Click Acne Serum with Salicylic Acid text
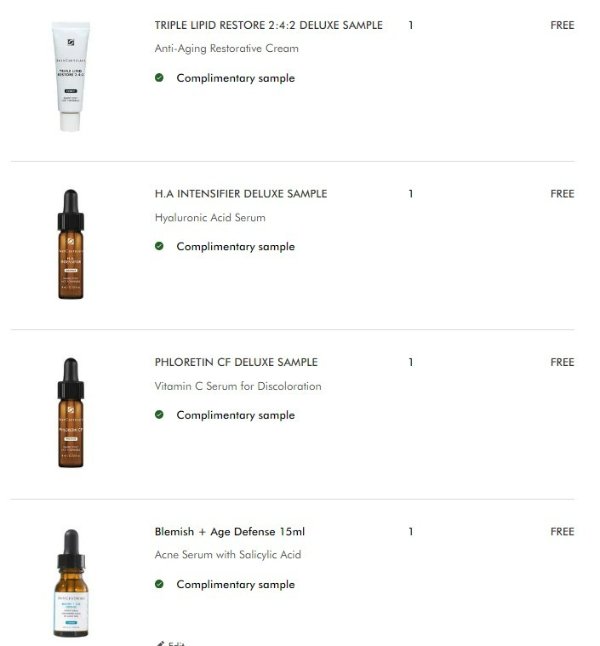 [228, 555]
